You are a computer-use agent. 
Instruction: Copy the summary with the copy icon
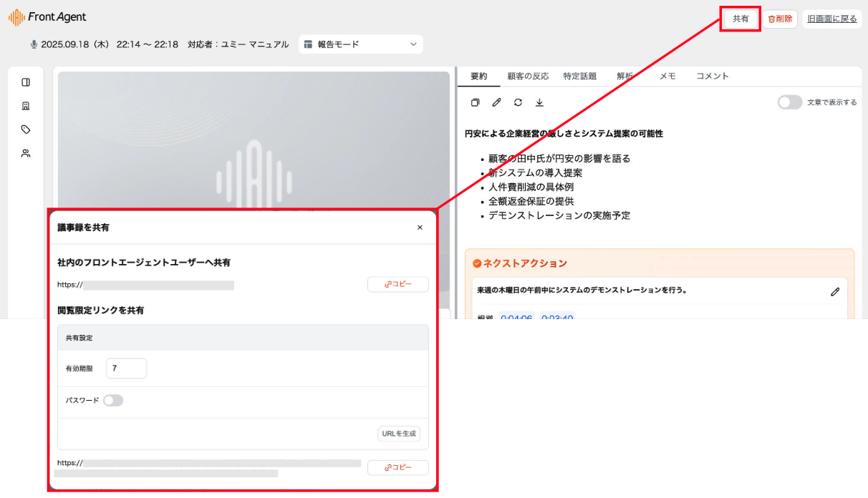[x=475, y=102]
